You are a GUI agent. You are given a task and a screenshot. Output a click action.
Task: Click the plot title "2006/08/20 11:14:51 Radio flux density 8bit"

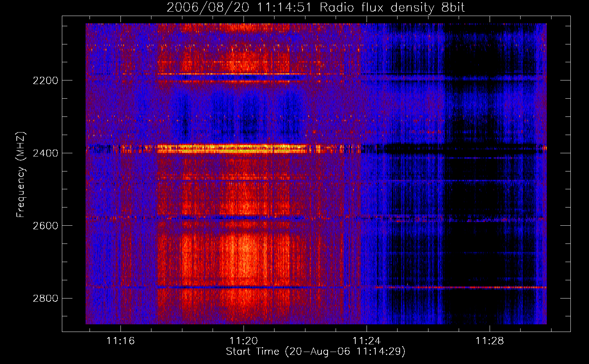click(316, 8)
